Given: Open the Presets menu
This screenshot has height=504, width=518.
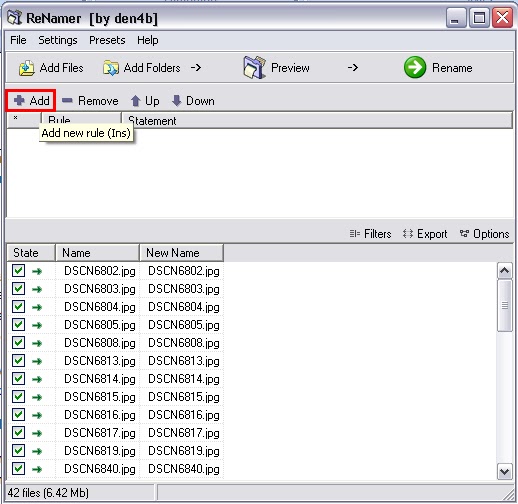Looking at the screenshot, I should pos(107,40).
